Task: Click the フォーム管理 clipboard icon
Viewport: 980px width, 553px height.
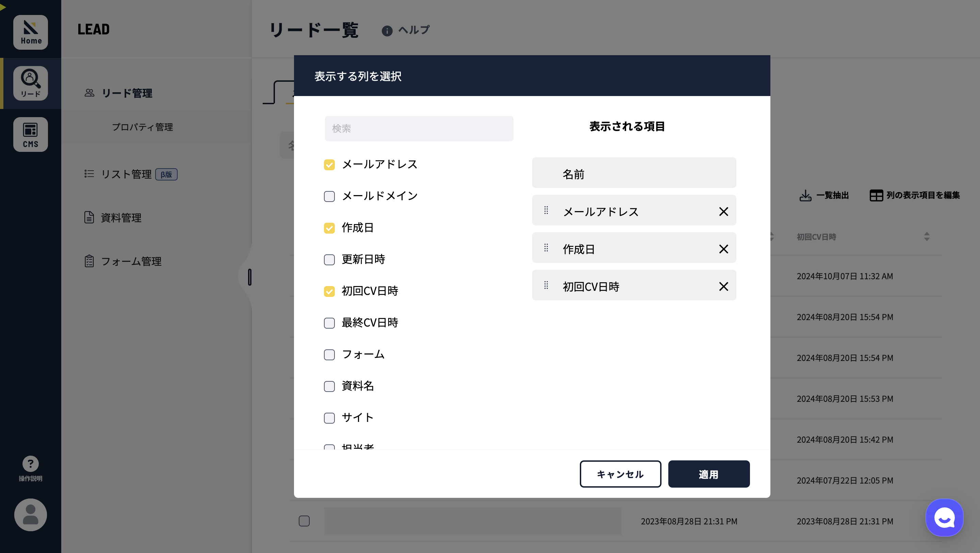Action: point(89,261)
